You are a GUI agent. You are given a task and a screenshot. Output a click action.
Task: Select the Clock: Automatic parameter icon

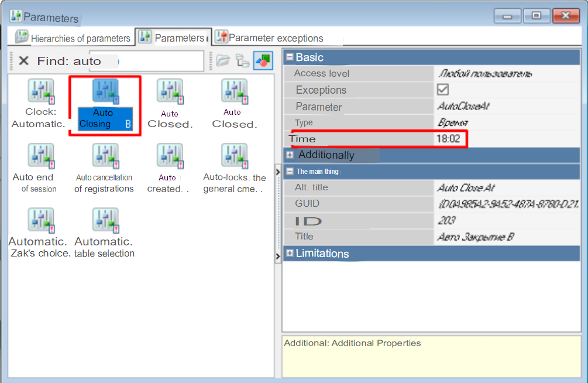click(40, 91)
